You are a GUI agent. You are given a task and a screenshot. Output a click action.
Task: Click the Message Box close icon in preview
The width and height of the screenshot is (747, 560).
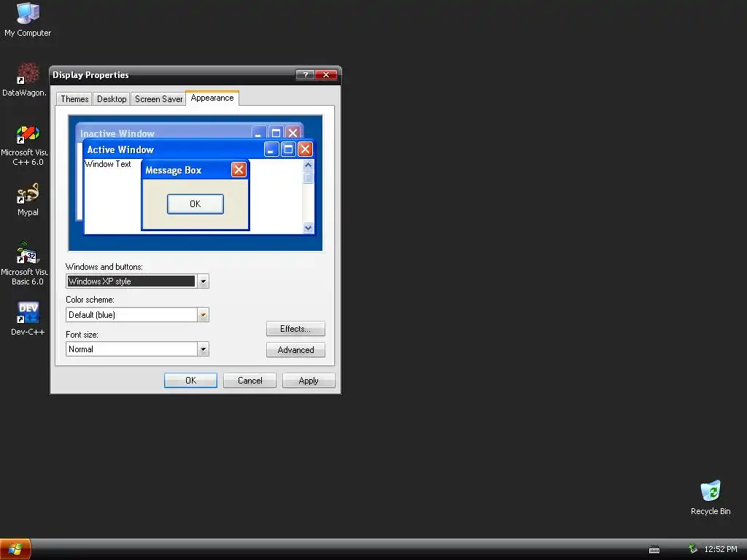239,169
